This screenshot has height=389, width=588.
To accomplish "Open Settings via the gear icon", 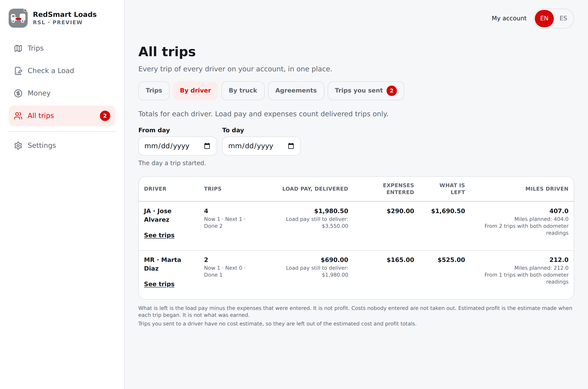I will 18,146.
